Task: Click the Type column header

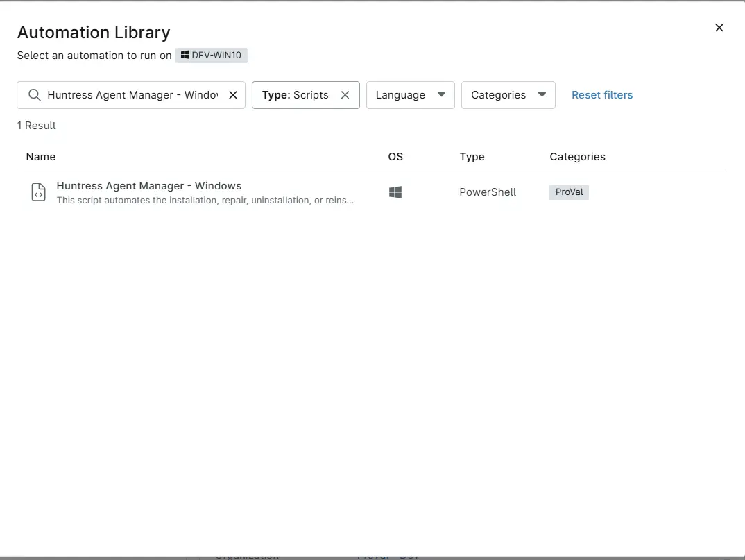Action: coord(472,157)
